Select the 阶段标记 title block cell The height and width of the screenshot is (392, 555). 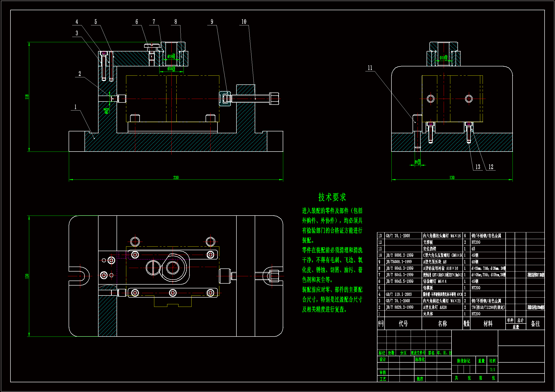point(463,361)
